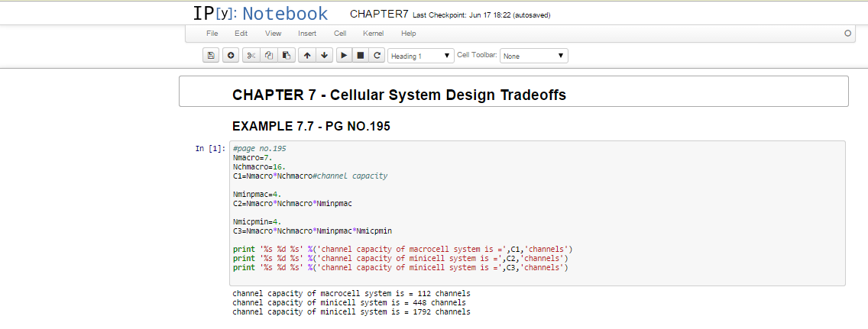Open the Heading 1 cell type dropdown

[x=421, y=56]
